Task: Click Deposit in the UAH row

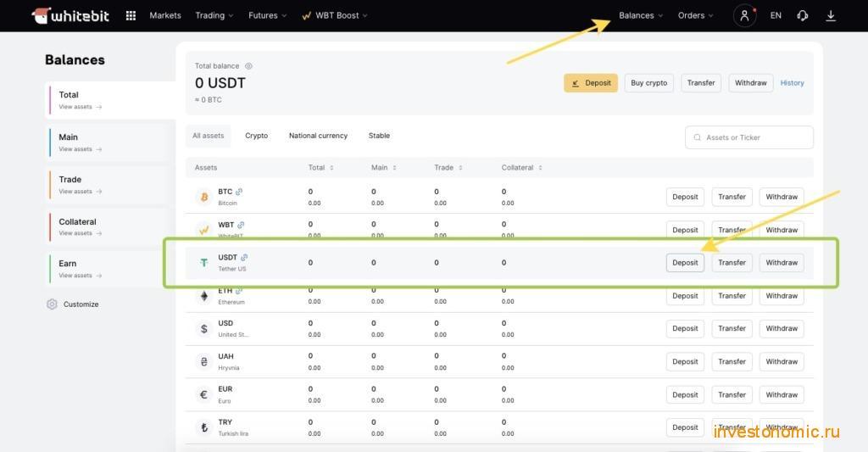Action: click(x=685, y=362)
